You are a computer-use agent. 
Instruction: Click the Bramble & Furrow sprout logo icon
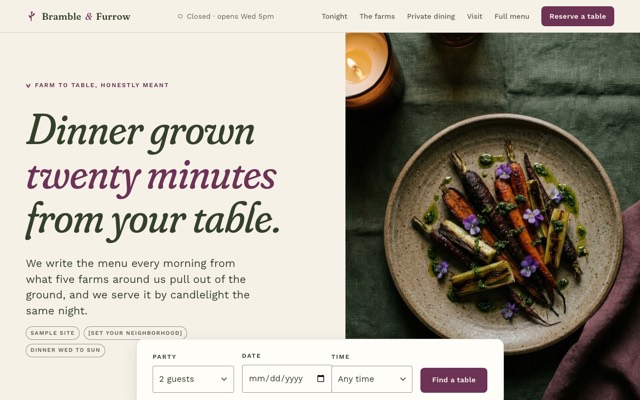pyautogui.click(x=31, y=16)
